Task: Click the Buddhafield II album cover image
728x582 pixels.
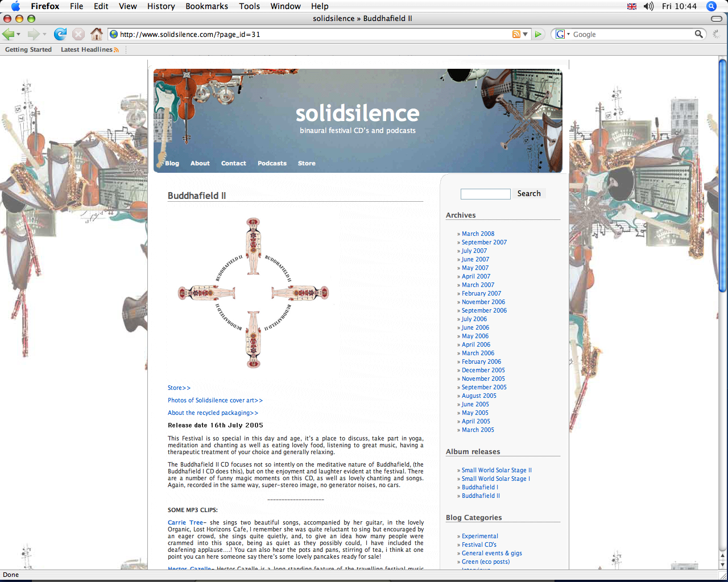Action: pyautogui.click(x=253, y=293)
